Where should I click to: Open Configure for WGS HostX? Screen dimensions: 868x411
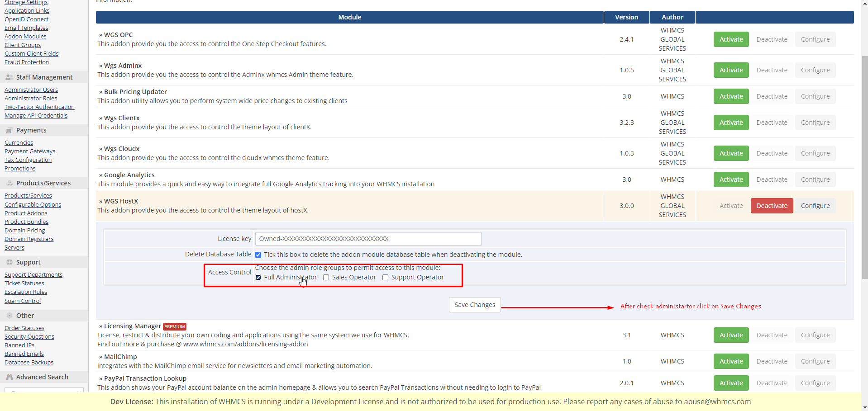(x=815, y=206)
